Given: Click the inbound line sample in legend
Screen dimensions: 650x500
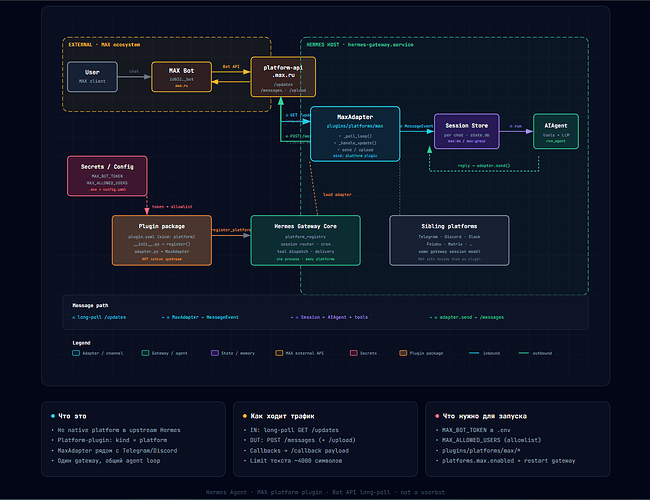Looking at the screenshot, I should (474, 353).
